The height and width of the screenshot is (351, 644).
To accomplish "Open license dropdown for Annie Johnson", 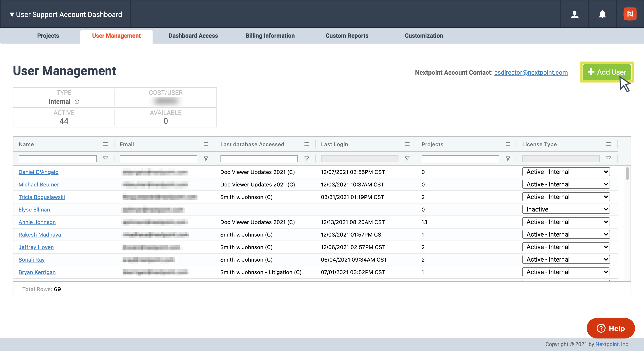I will tap(566, 222).
